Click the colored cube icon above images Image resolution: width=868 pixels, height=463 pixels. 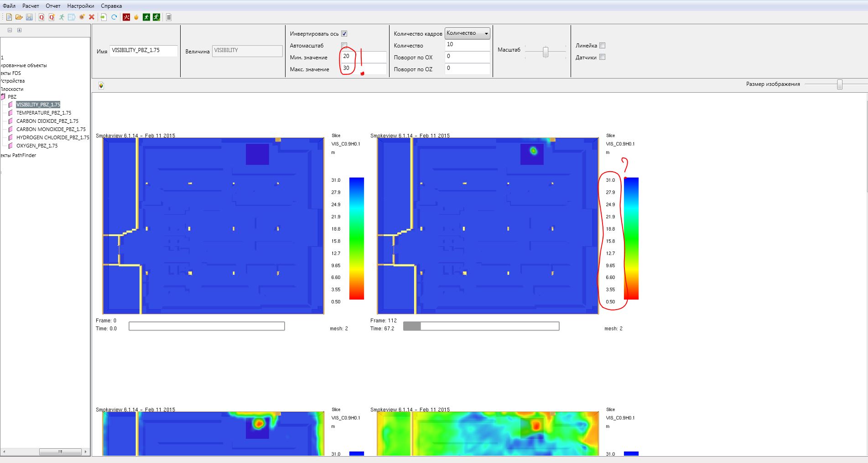(101, 85)
